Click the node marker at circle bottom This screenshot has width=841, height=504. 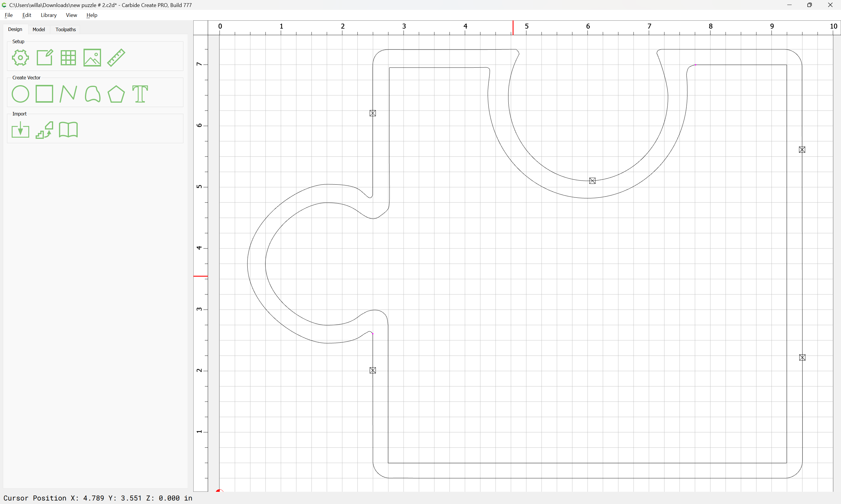592,181
